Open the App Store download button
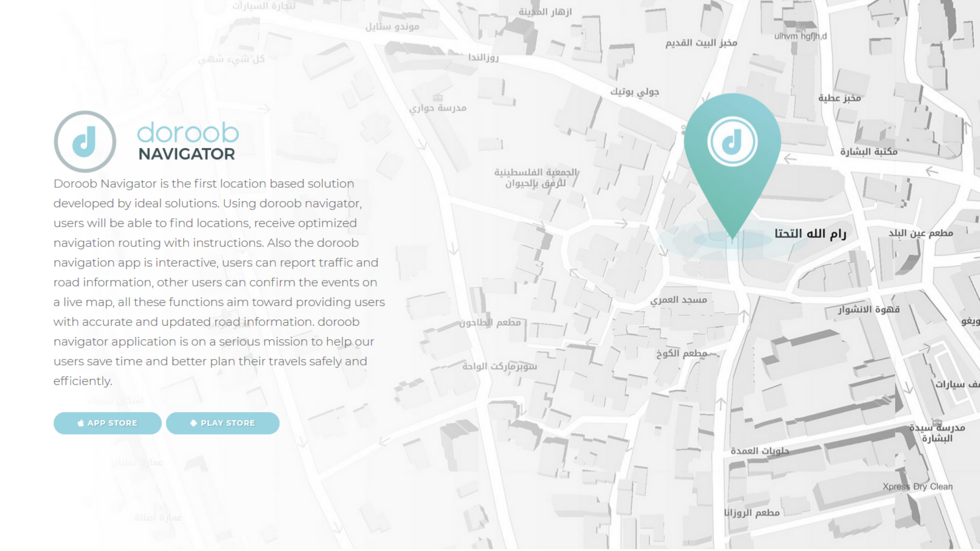This screenshot has height=551, width=980. 108,423
